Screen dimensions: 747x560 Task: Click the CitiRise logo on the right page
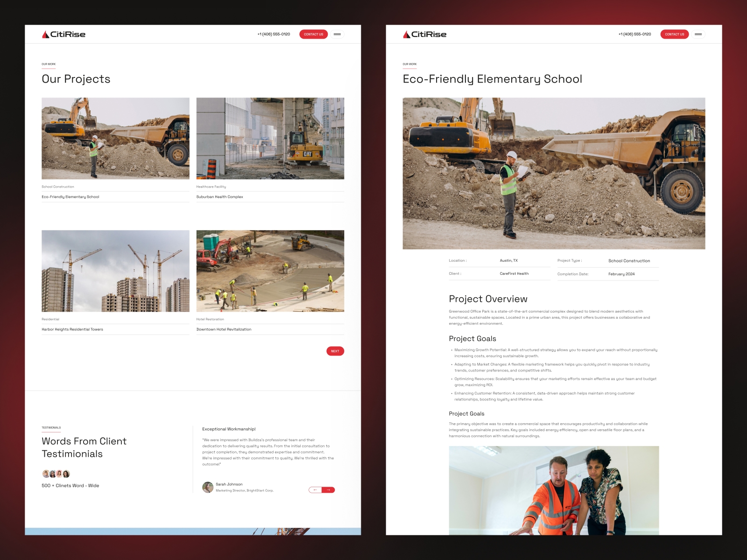(x=425, y=35)
